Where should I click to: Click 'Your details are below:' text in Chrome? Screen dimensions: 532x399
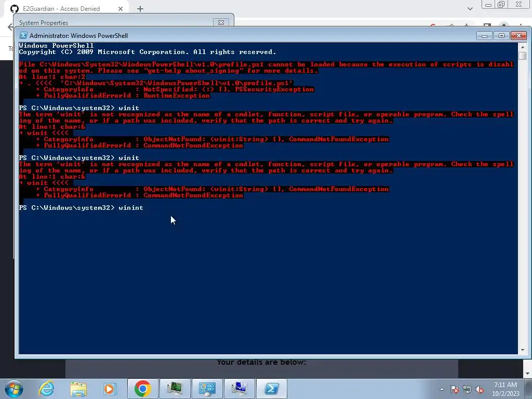[262, 362]
